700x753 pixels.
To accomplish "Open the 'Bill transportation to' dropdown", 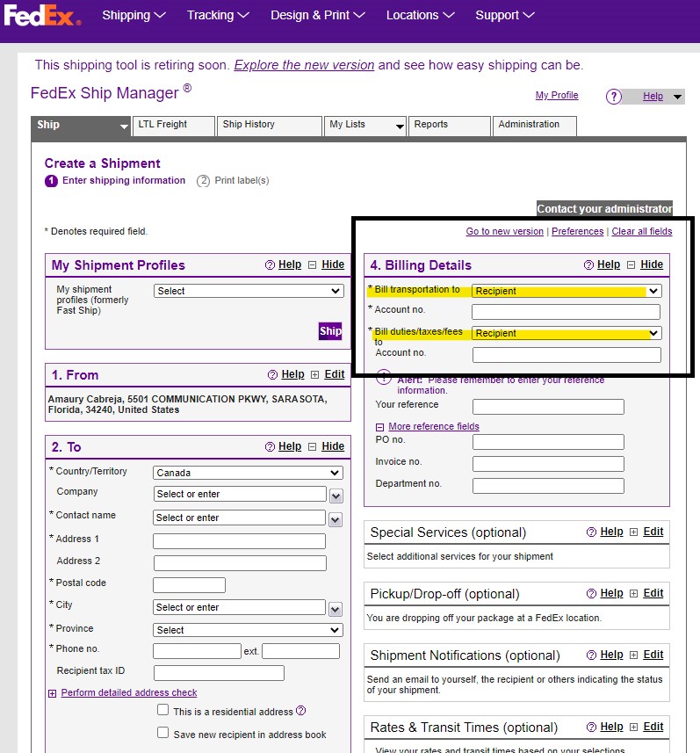I will pos(566,291).
